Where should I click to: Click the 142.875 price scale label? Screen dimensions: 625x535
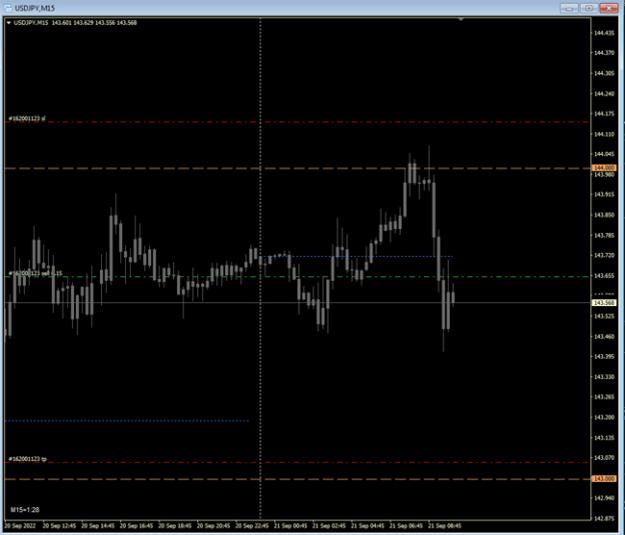604,519
